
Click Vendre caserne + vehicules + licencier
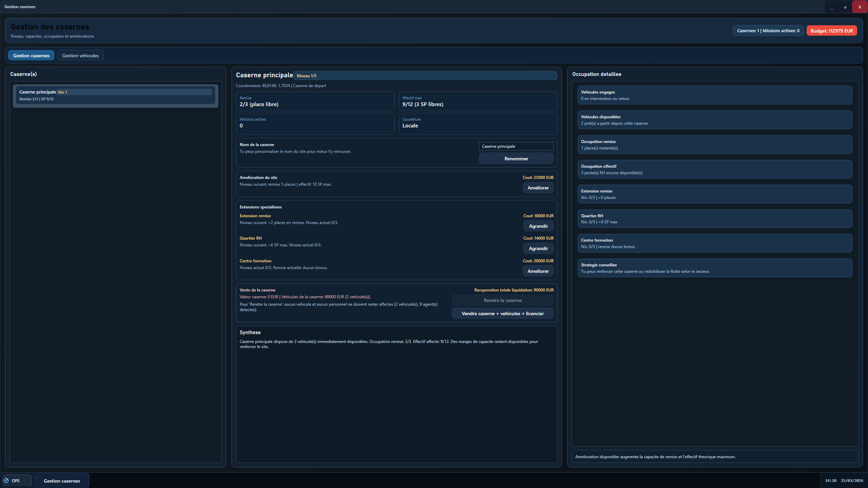(502, 313)
